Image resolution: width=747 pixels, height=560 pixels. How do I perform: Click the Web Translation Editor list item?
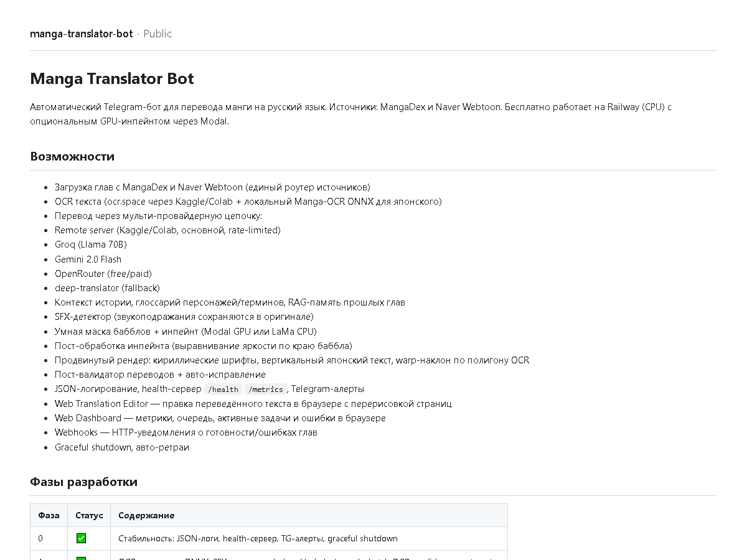pyautogui.click(x=253, y=404)
